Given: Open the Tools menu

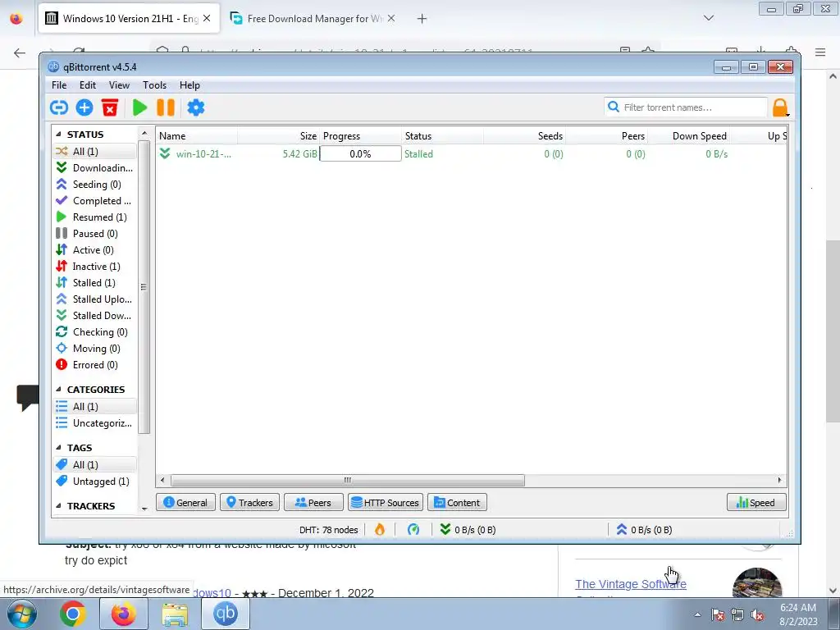Looking at the screenshot, I should (154, 85).
